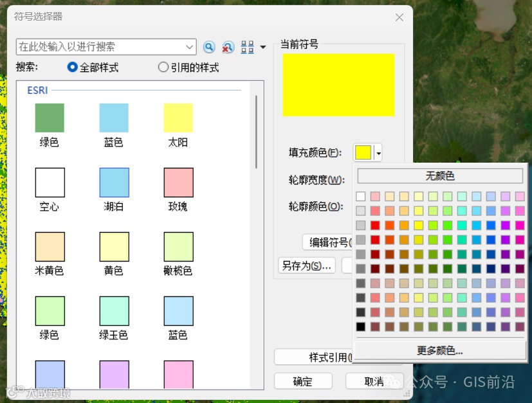Screen dimensions: 532x403
Task: Pick the pure red swatch in third row
Action: 375,226
